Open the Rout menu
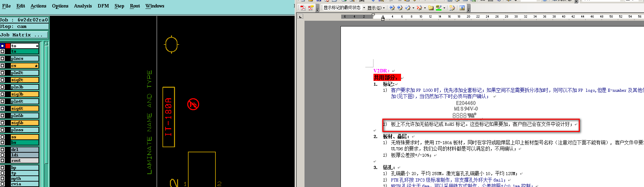 [x=135, y=6]
